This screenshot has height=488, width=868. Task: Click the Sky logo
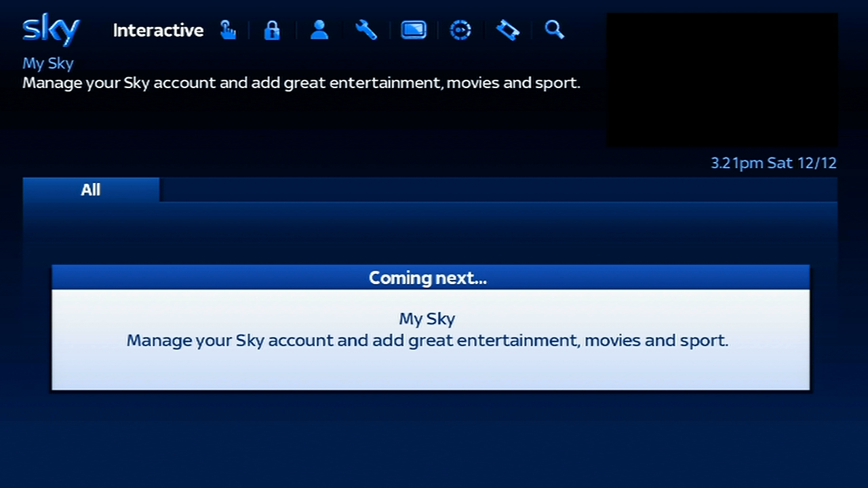(51, 30)
